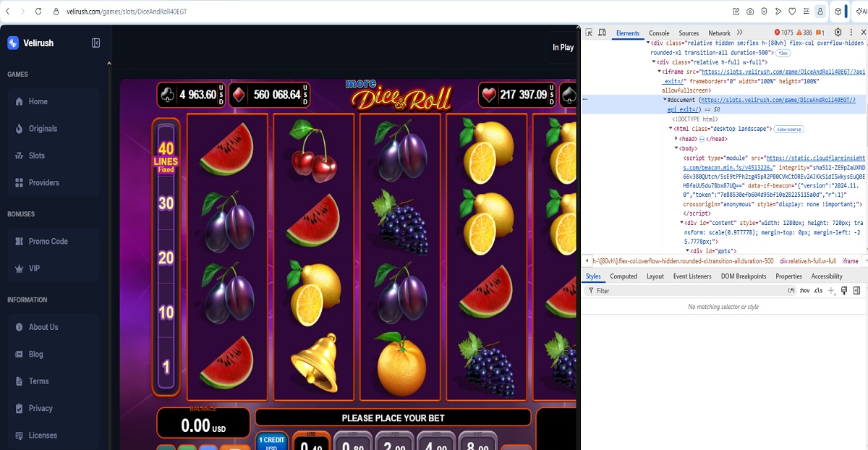
Task: Click the heart favorites icon in browser toolbar
Action: pos(792,12)
